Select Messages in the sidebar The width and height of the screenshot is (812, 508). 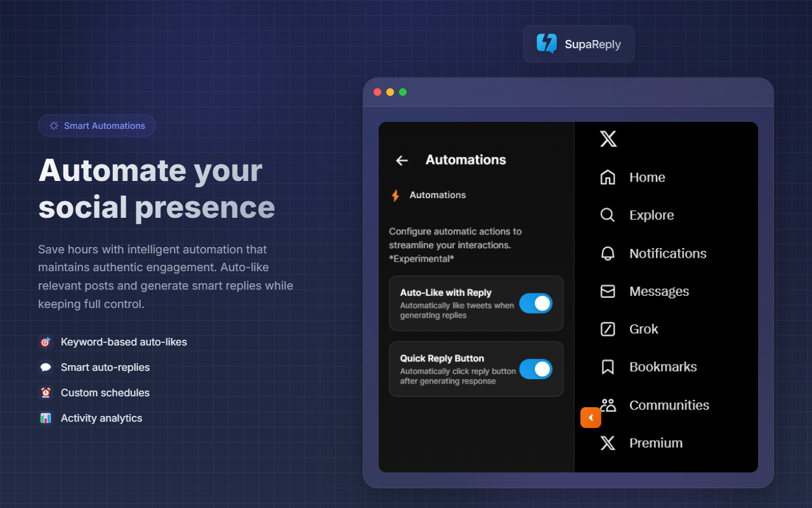point(659,291)
